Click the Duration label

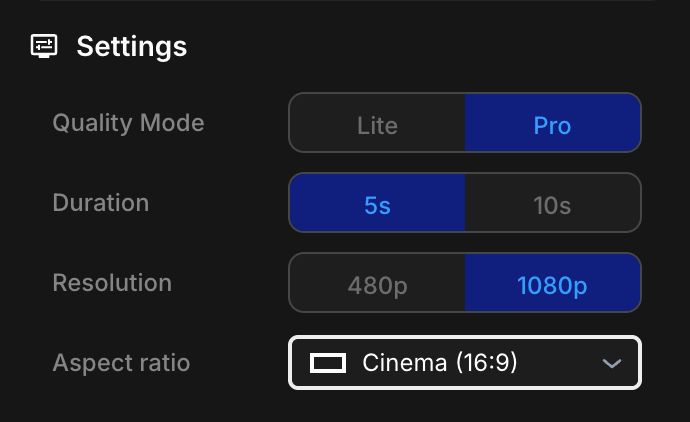point(100,203)
